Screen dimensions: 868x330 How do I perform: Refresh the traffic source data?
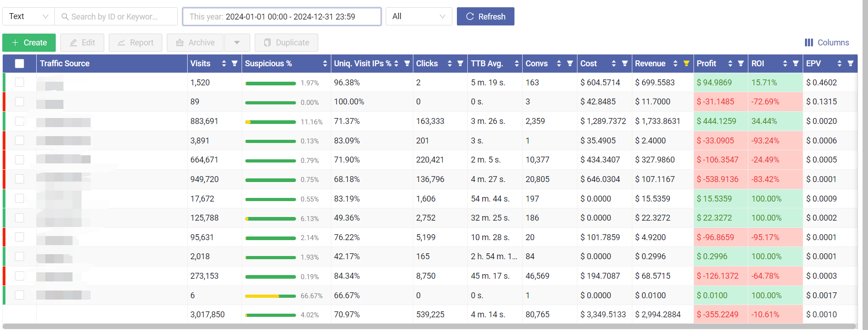[x=485, y=16]
